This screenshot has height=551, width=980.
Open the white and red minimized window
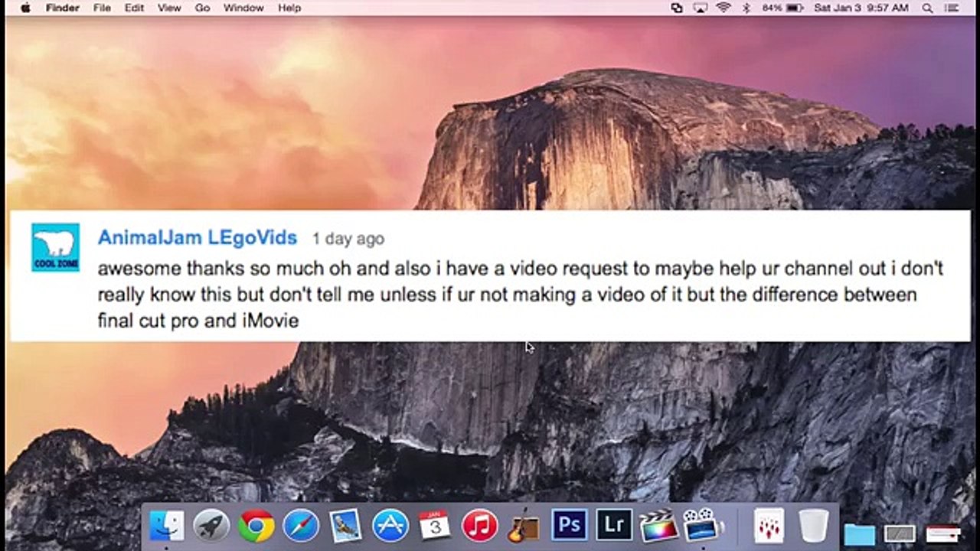point(943,533)
